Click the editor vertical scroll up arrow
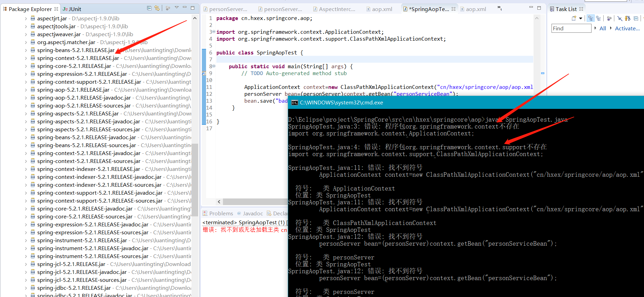The width and height of the screenshot is (644, 297). coord(537,18)
